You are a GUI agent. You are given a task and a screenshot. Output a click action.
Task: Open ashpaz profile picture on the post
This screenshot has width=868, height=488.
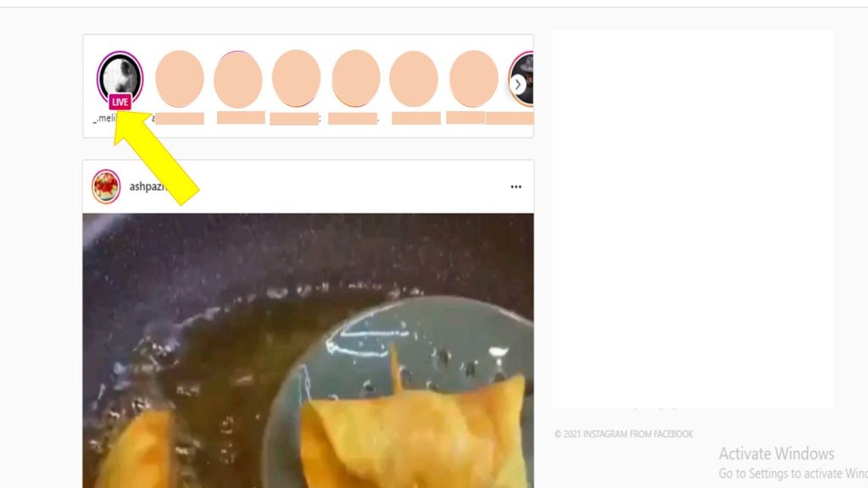tap(106, 186)
